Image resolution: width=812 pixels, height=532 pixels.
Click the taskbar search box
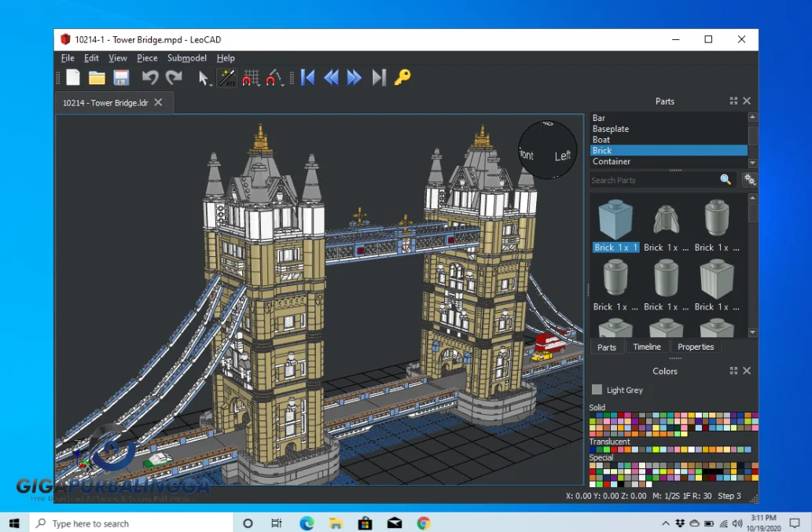(131, 523)
